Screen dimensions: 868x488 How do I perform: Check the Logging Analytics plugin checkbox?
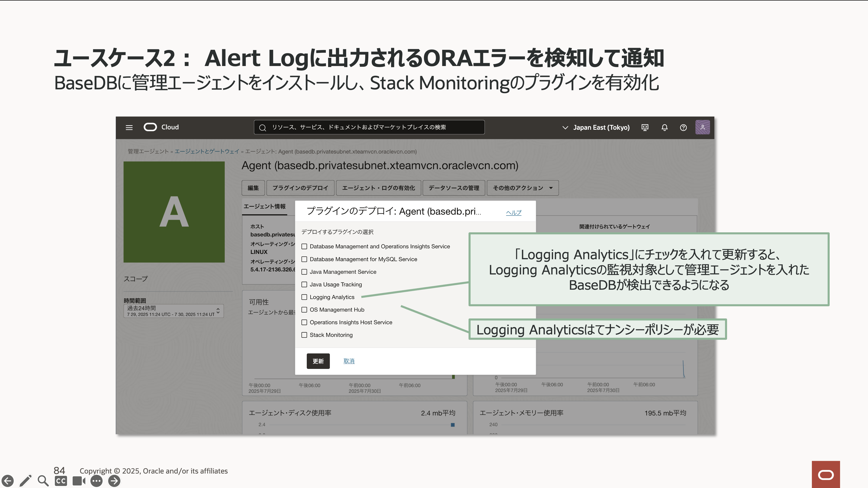[304, 297]
